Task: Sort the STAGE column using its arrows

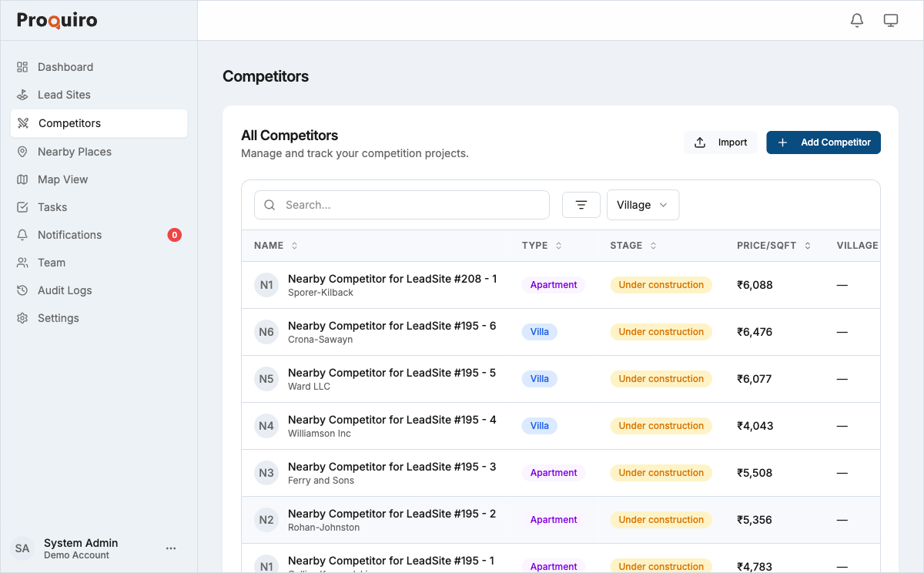Action: click(652, 245)
